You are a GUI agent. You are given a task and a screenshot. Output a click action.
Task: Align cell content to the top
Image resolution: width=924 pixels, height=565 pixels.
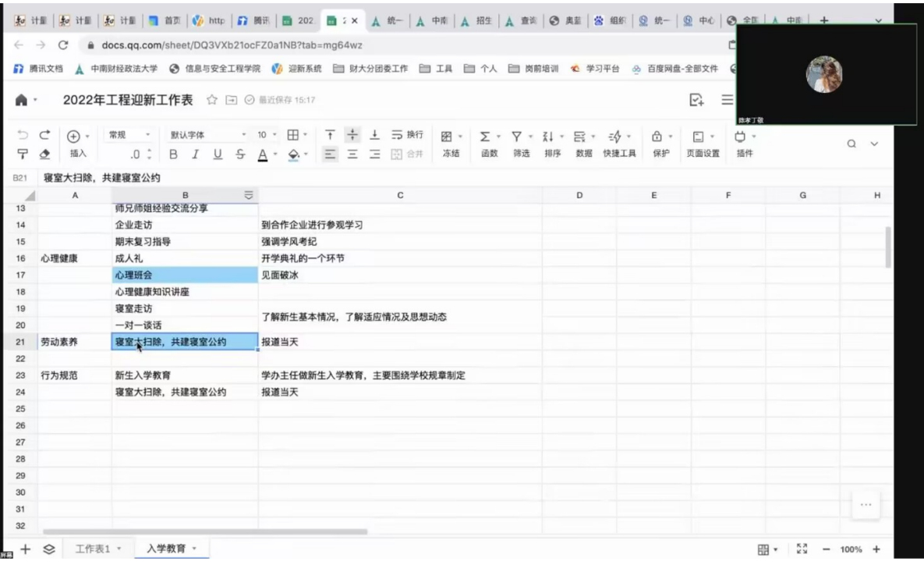(330, 135)
